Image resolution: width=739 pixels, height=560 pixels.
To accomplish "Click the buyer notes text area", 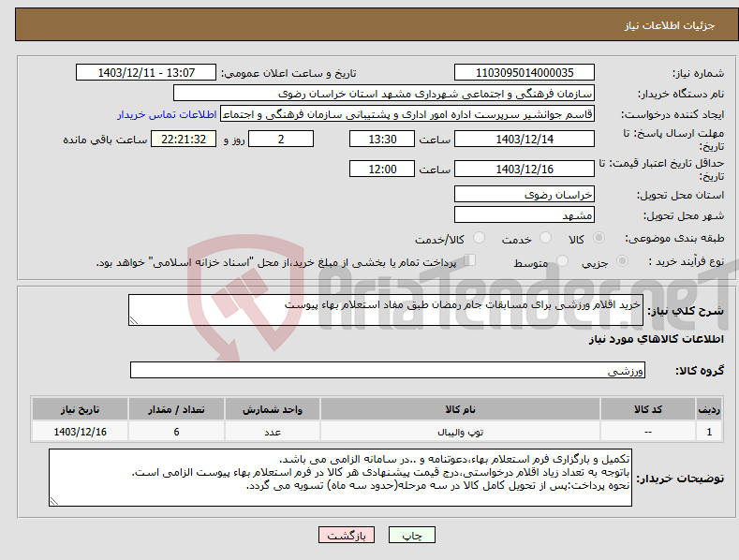I will tap(340, 478).
